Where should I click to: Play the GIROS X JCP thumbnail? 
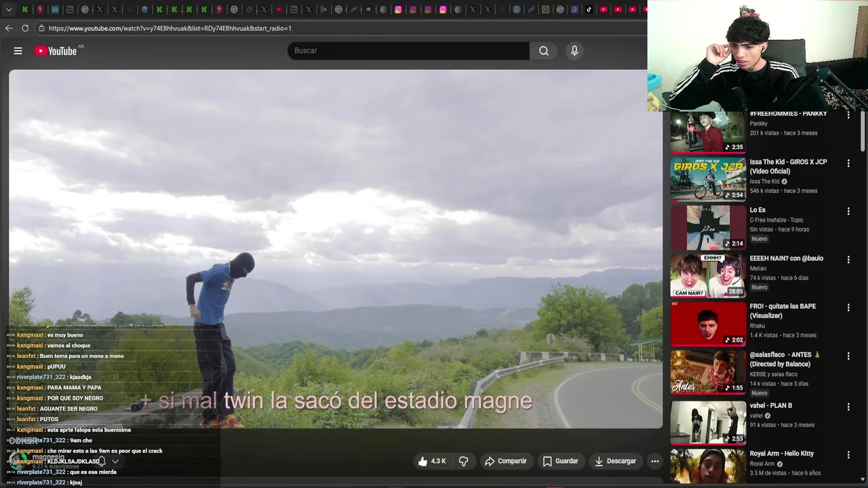(x=708, y=180)
